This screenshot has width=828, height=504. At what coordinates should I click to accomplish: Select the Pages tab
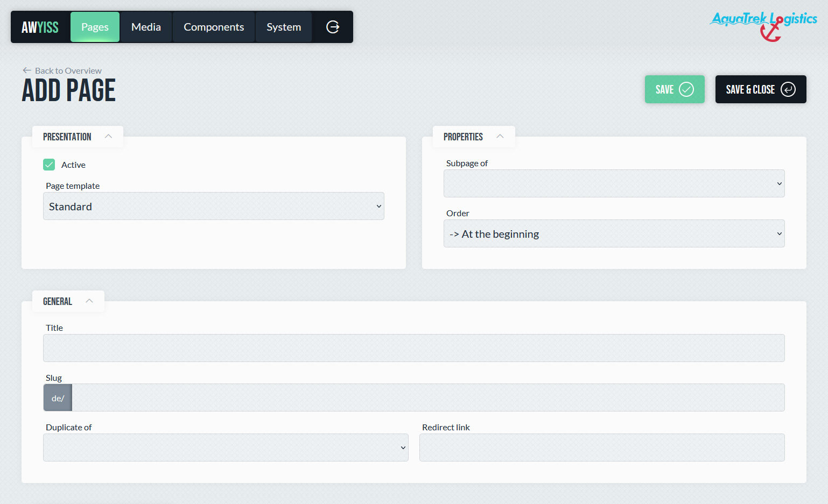(x=95, y=27)
